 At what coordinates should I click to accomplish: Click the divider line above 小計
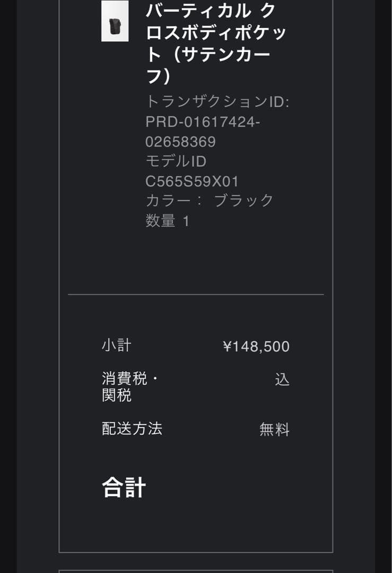point(196,294)
